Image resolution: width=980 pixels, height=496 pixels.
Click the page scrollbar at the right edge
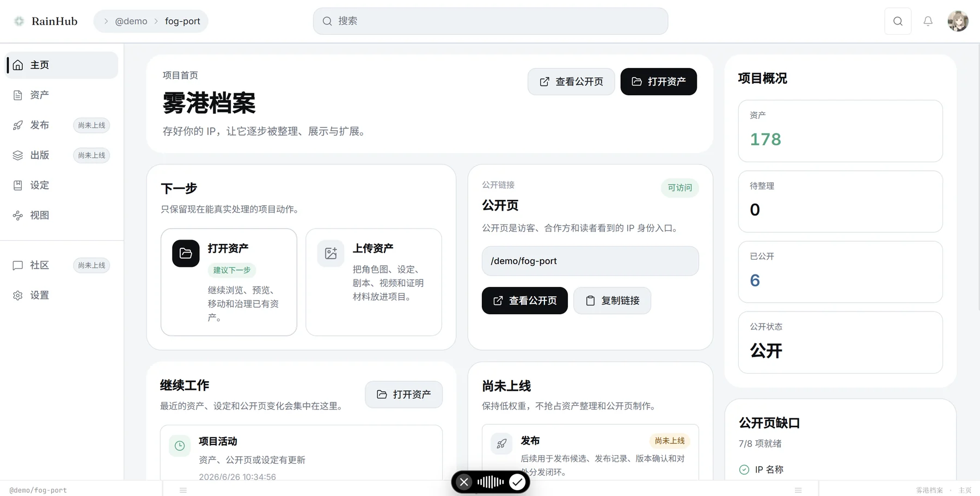click(x=978, y=177)
